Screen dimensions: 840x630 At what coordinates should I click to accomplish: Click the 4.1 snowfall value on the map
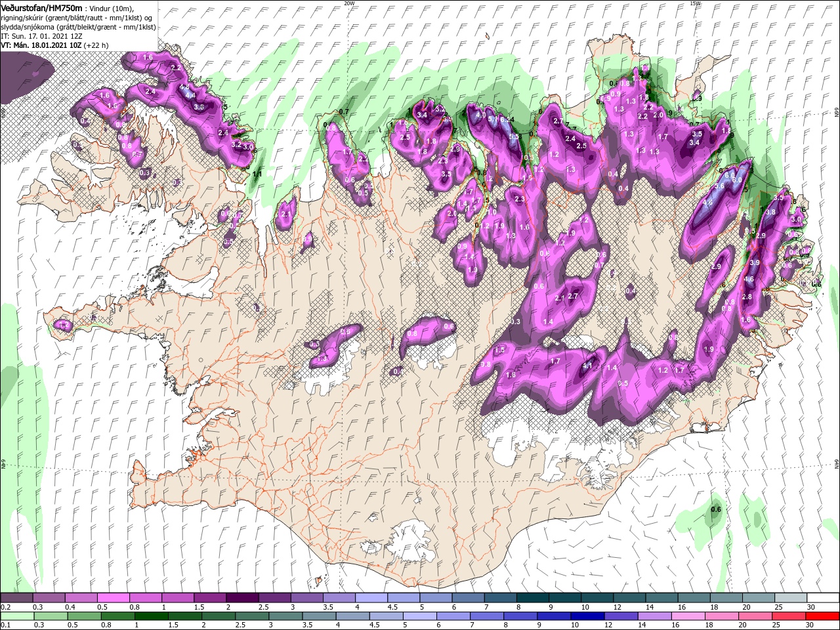pos(587,366)
